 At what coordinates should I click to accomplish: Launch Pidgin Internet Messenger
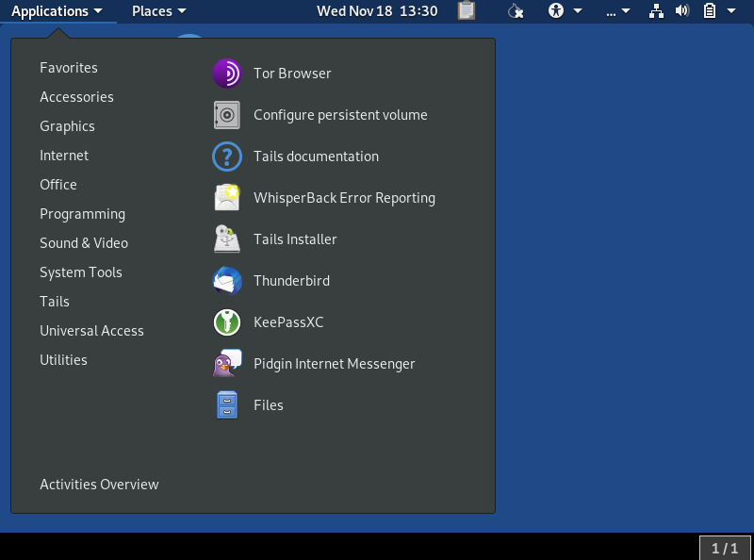coord(334,364)
